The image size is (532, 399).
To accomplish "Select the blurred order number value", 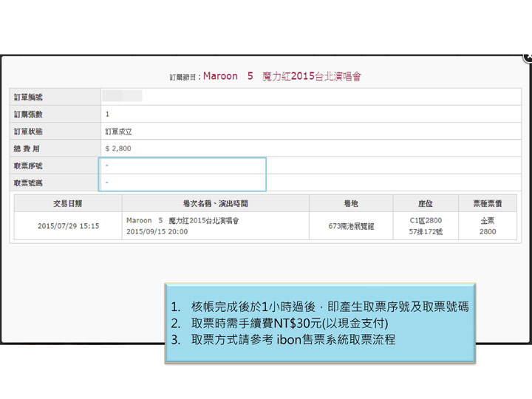I will (x=122, y=96).
